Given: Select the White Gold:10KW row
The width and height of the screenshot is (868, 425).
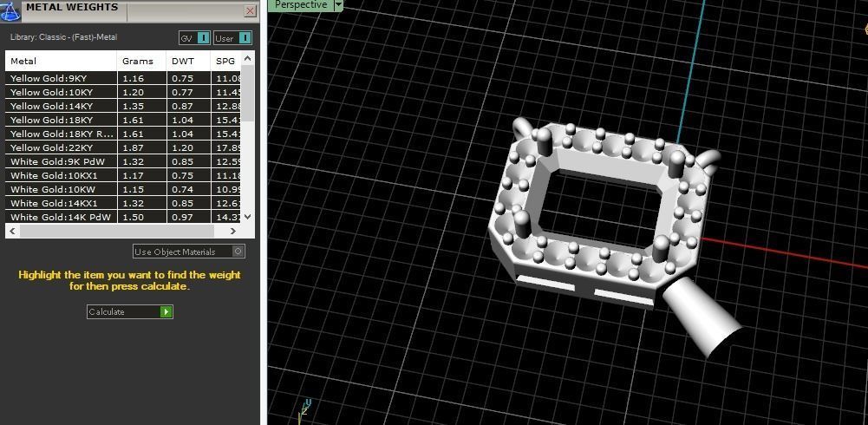Looking at the screenshot, I should coord(123,189).
